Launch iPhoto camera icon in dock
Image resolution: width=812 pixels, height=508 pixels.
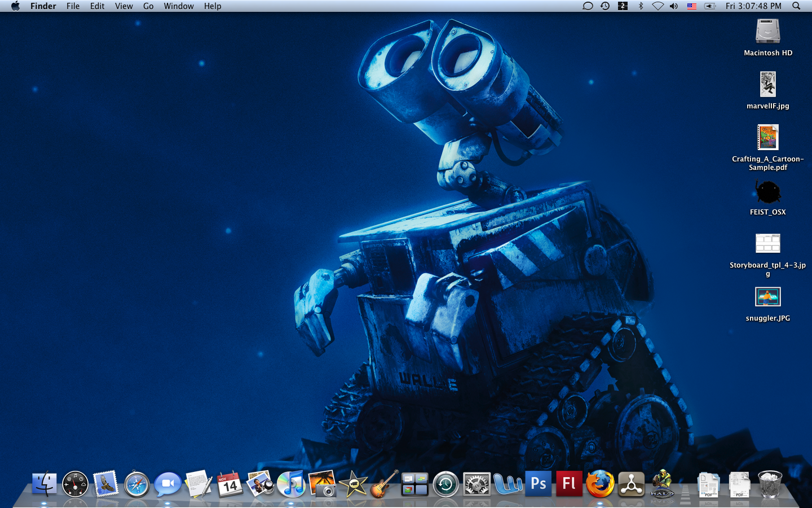(x=322, y=484)
